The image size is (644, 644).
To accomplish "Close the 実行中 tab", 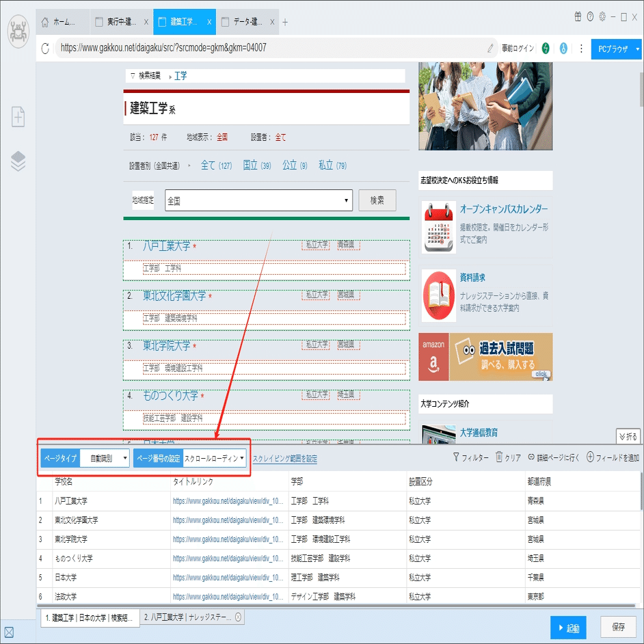I will 146,22.
